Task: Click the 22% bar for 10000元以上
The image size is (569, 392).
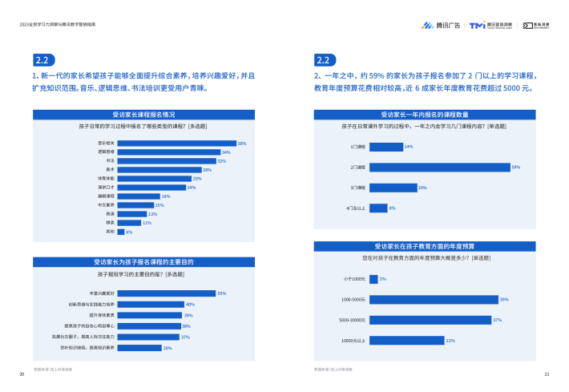Action: tap(407, 341)
